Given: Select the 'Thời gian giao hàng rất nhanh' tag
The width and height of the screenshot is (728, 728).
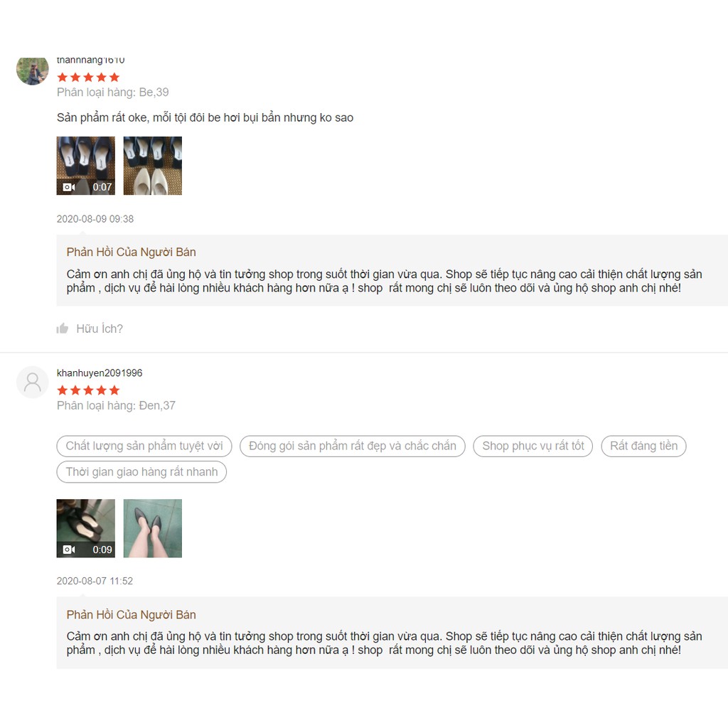Looking at the screenshot, I should click(141, 472).
